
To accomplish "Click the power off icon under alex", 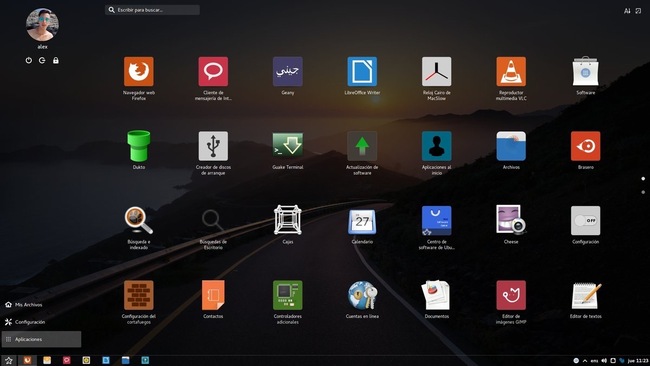I will point(29,61).
